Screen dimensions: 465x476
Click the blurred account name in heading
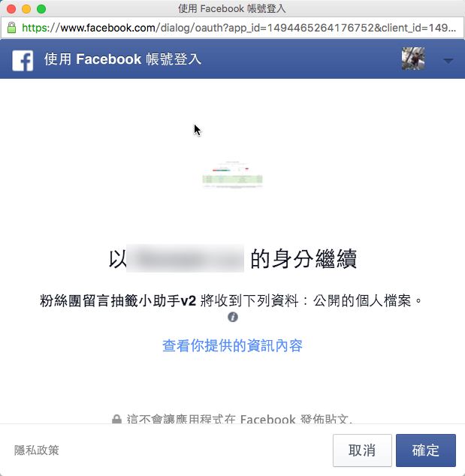[x=185, y=258]
